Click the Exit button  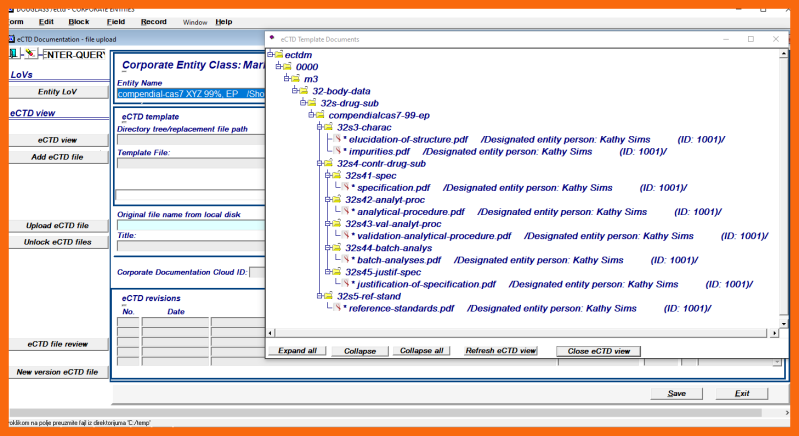click(741, 393)
